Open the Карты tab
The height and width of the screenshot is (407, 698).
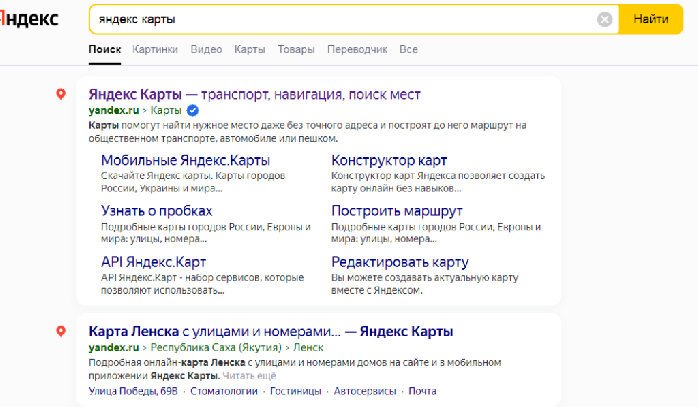click(250, 49)
